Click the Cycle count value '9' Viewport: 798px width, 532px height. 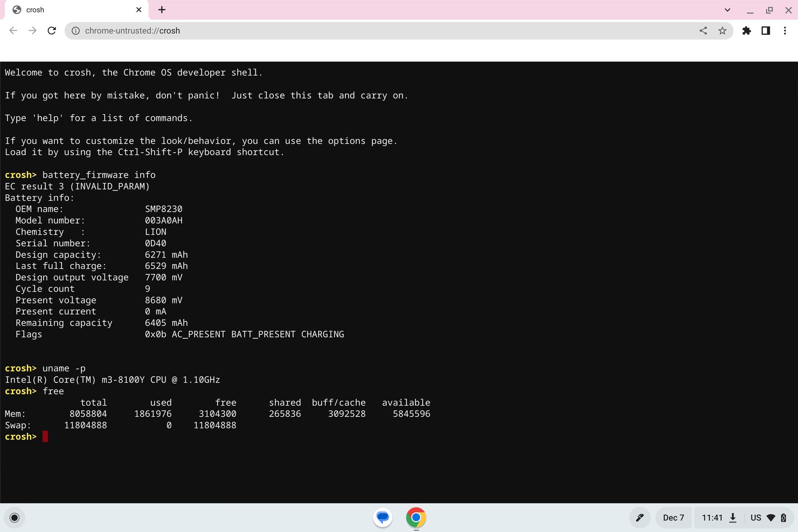147,289
